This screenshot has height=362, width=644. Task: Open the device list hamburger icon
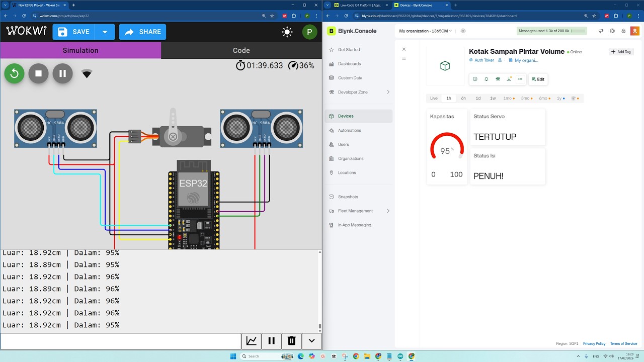404,58
